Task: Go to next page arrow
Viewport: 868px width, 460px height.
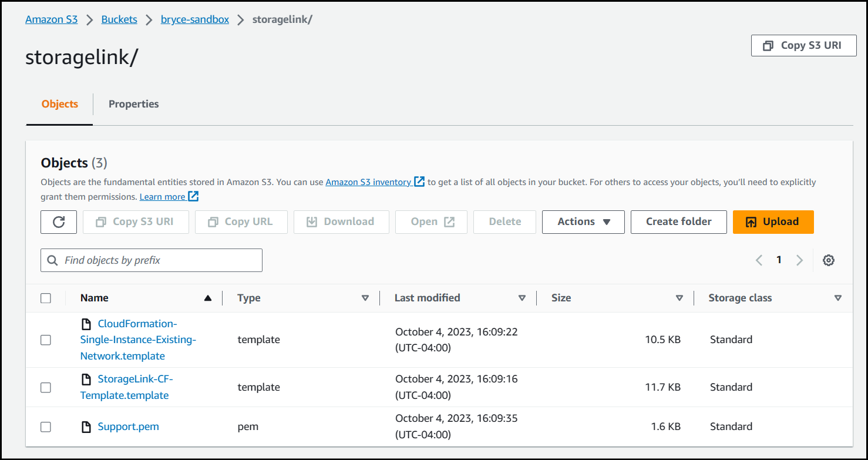Action: pyautogui.click(x=799, y=260)
